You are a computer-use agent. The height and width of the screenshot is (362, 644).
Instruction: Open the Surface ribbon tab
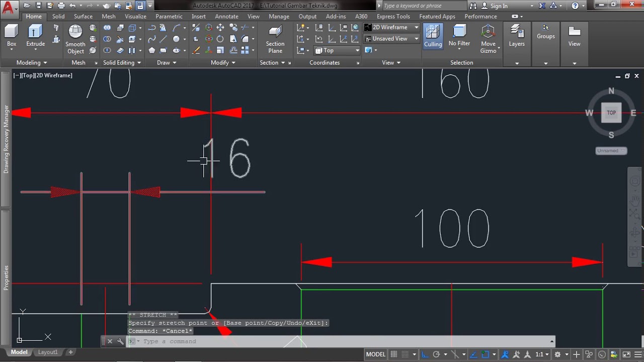[x=83, y=17]
